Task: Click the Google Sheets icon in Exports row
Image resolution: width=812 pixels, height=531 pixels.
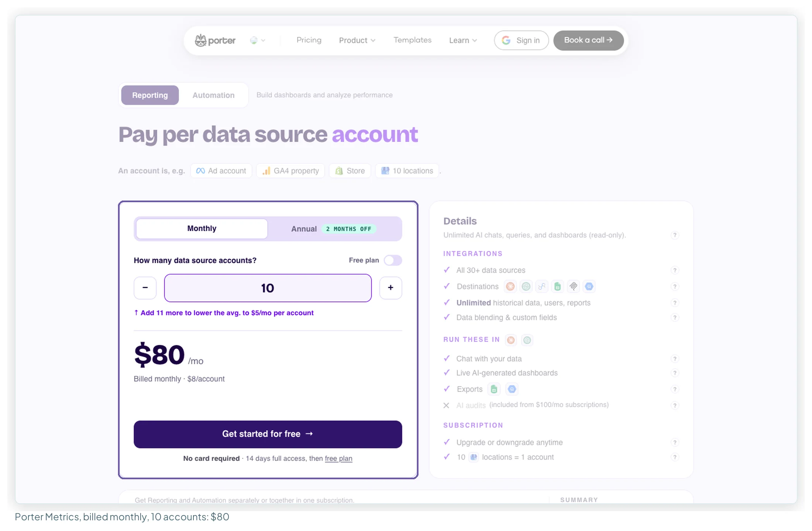Action: tap(494, 389)
